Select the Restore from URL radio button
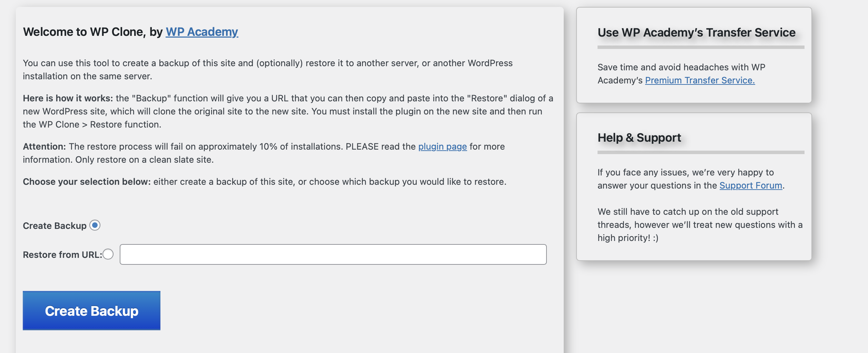 click(109, 254)
